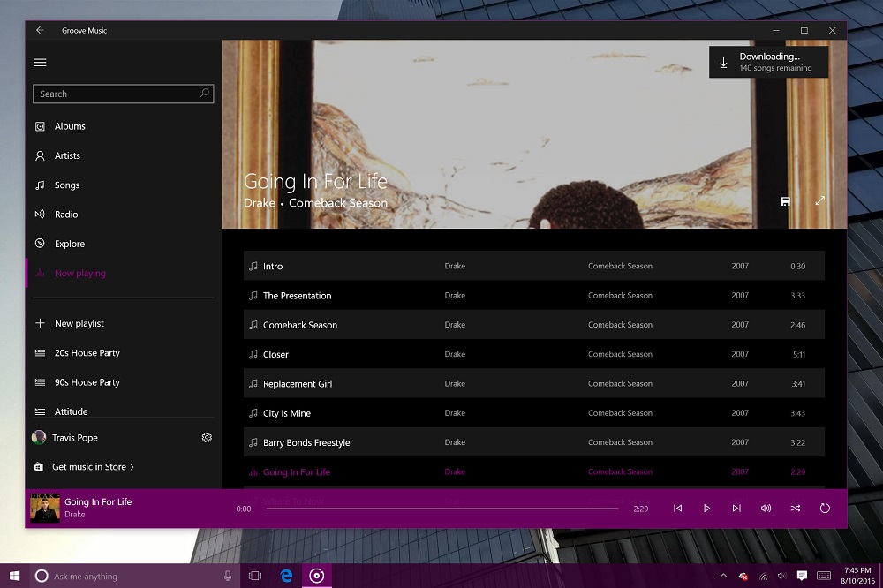Click the Store bag icon
Screen dimensions: 883x588
[38, 467]
